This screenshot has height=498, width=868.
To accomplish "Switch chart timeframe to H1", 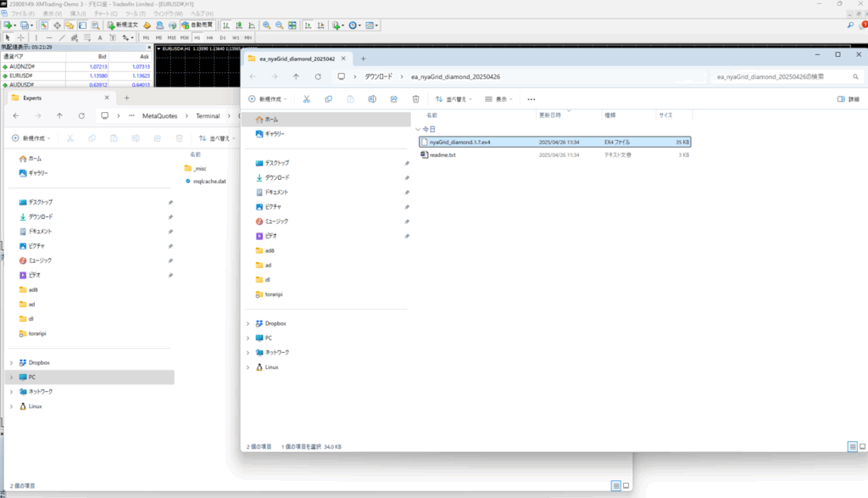I will click(197, 37).
